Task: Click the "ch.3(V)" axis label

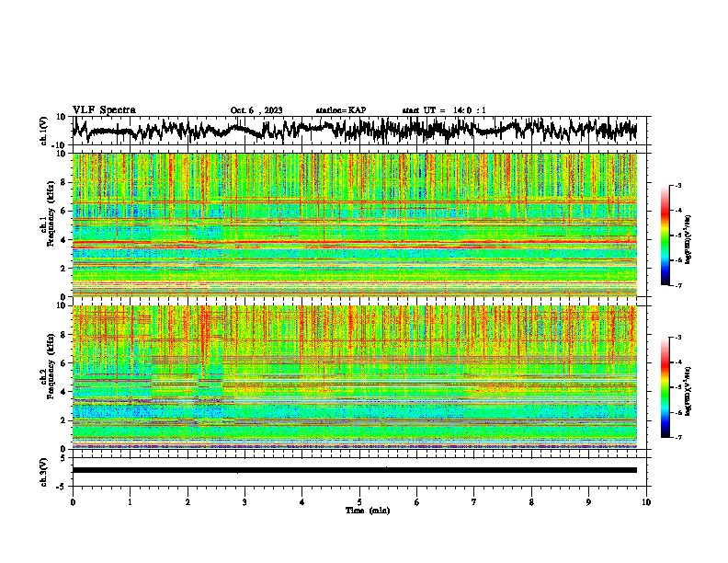Action: pyautogui.click(x=44, y=472)
